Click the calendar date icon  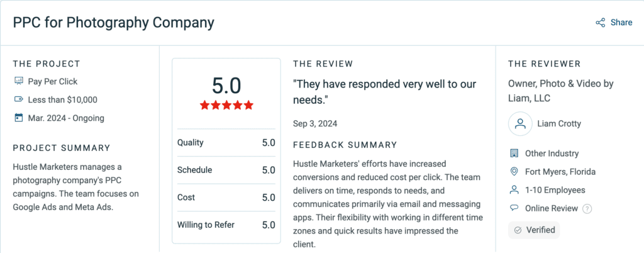18,118
